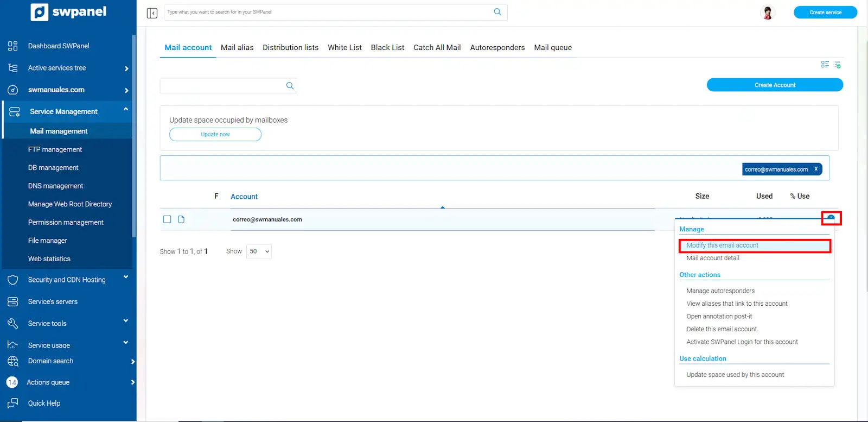The image size is (868, 422).
Task: Click the Quick Help chat icon
Action: pyautogui.click(x=13, y=403)
